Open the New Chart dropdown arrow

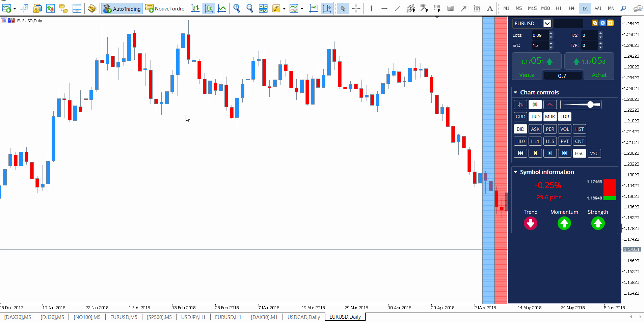point(15,9)
